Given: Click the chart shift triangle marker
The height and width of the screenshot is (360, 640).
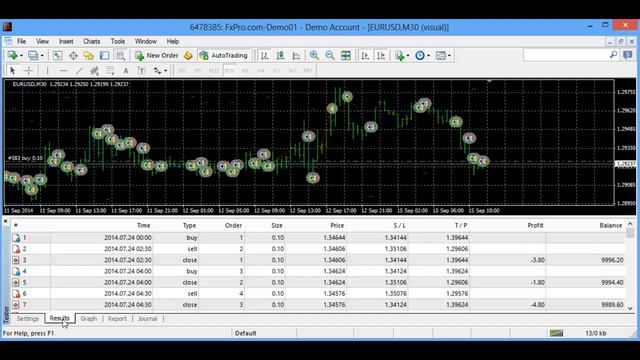Looking at the screenshot, I should (x=489, y=82).
